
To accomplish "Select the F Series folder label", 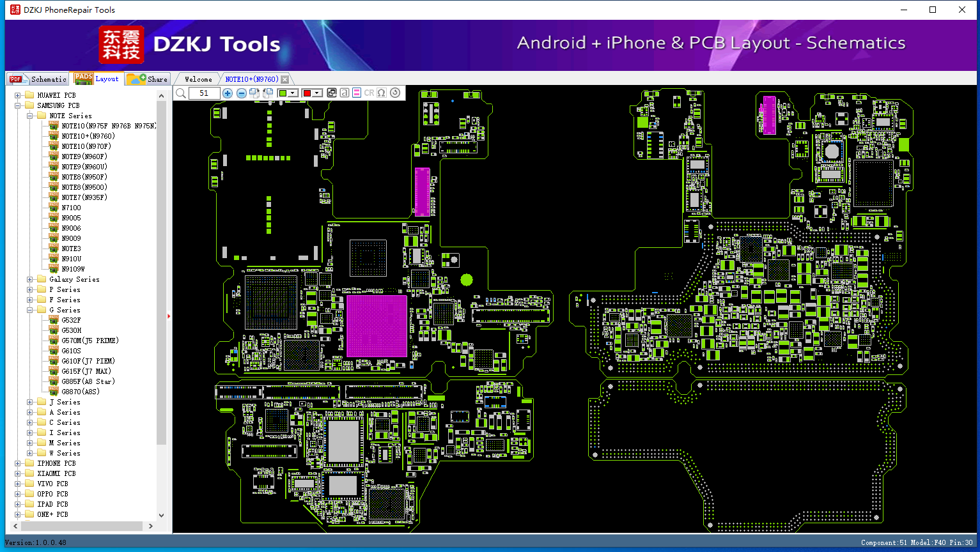I will 65,300.
